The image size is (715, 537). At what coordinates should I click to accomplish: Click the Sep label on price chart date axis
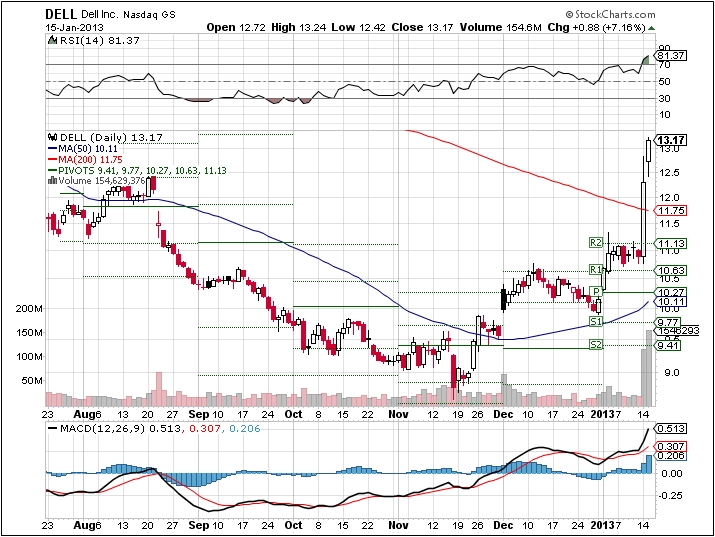click(x=198, y=414)
